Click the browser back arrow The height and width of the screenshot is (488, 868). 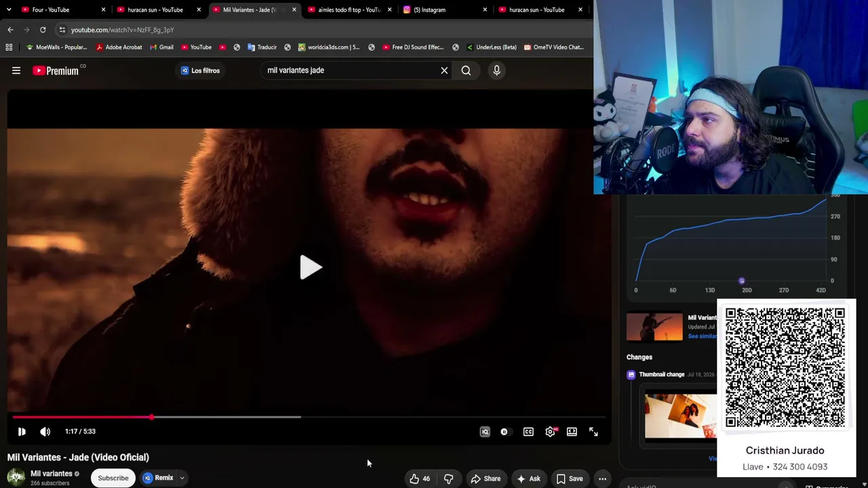coord(10,30)
